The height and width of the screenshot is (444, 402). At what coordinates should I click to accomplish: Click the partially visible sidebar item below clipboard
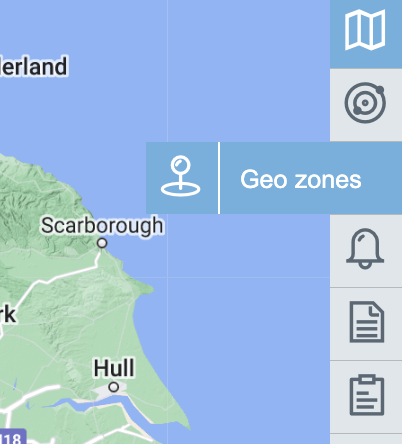366,439
